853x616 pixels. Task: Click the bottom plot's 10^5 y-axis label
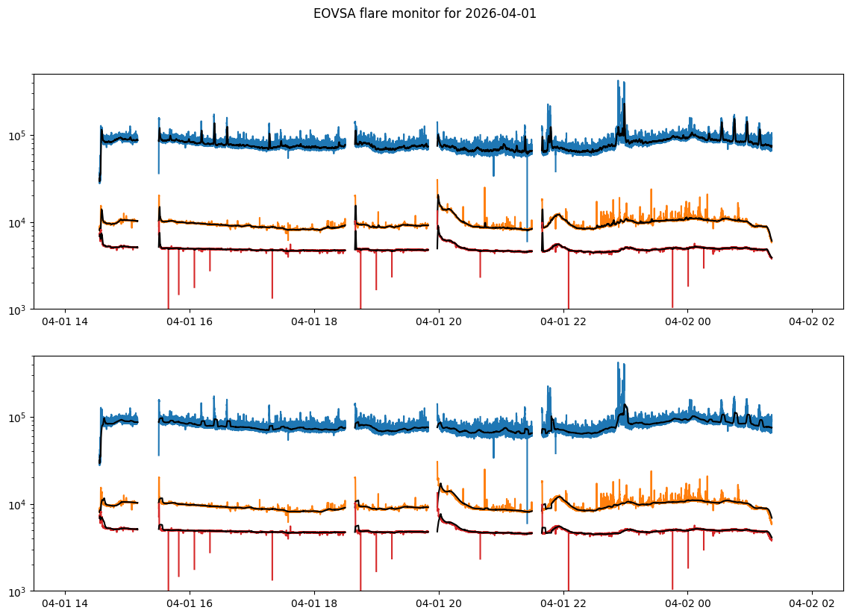(x=19, y=417)
